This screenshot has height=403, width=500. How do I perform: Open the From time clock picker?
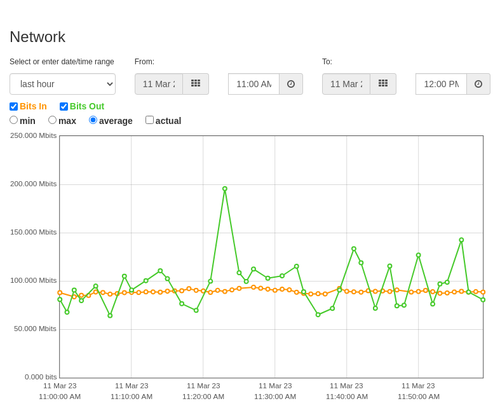click(x=291, y=84)
